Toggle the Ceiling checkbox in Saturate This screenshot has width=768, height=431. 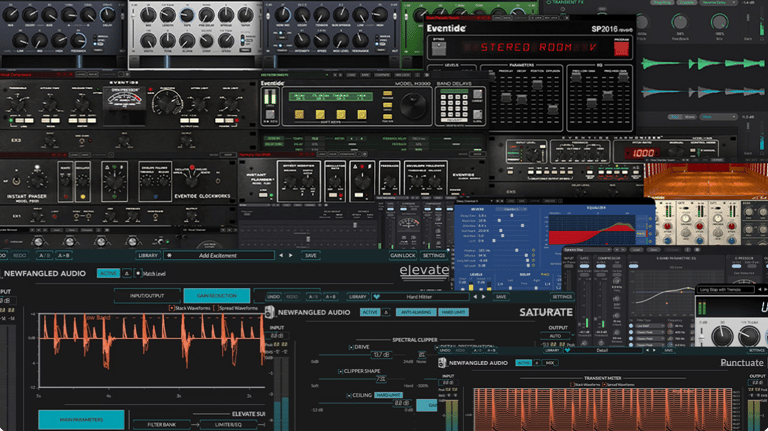point(349,395)
